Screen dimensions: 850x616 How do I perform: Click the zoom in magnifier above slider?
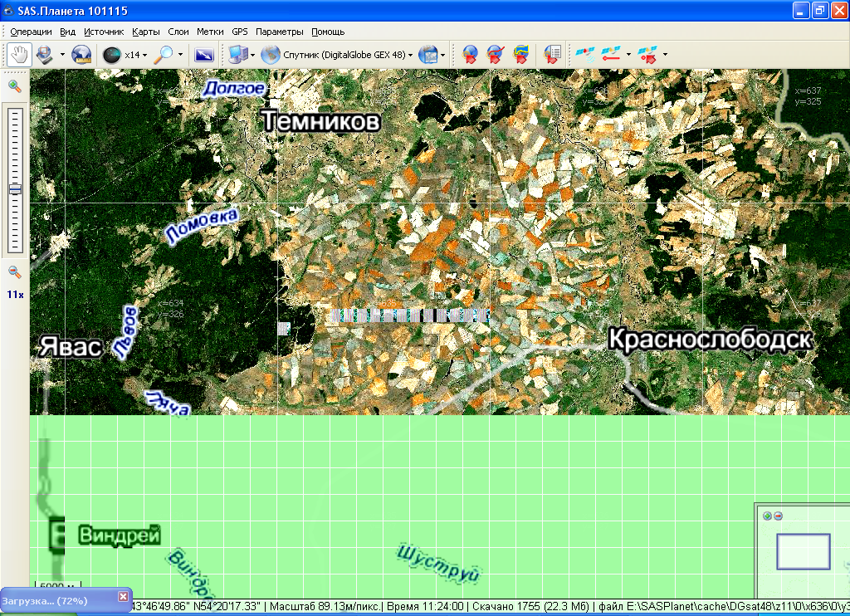15,86
